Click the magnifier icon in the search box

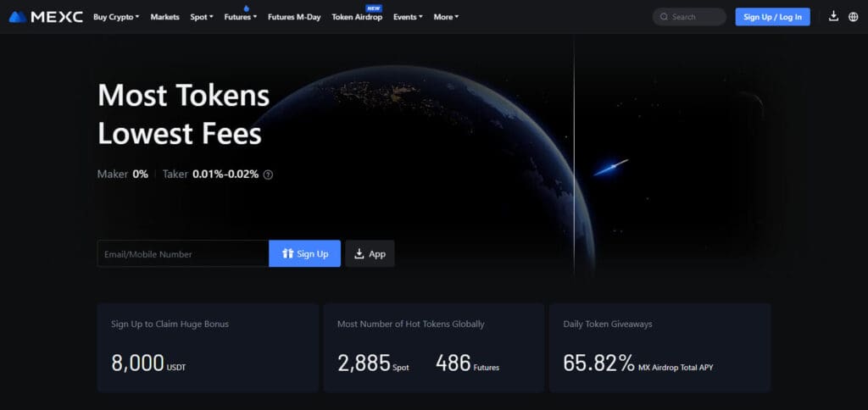(x=664, y=17)
